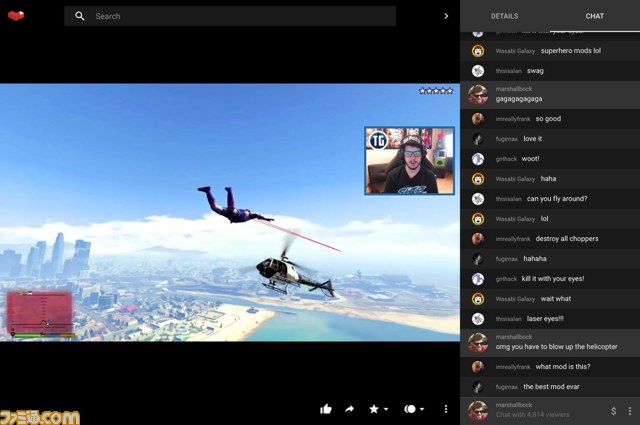Open the dropdown arrow beside the star
640x425 pixels.
coord(386,409)
